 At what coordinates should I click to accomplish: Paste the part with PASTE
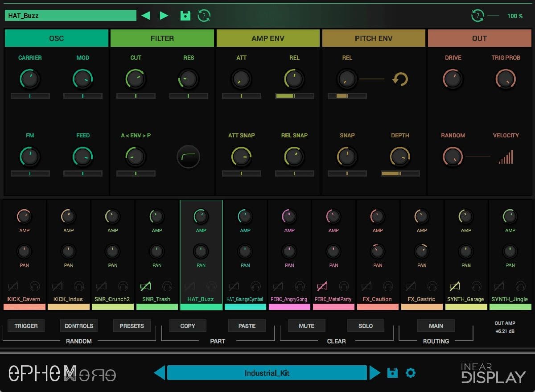[247, 326]
